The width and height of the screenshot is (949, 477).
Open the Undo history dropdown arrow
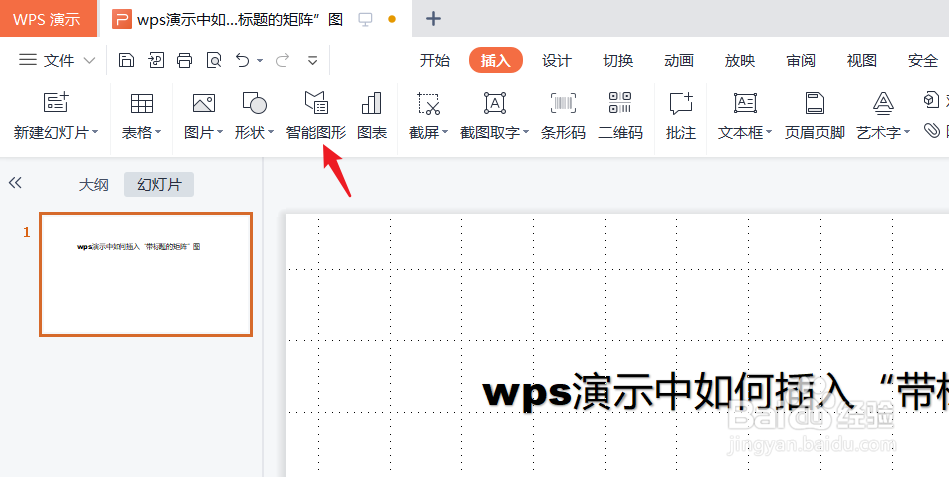260,61
